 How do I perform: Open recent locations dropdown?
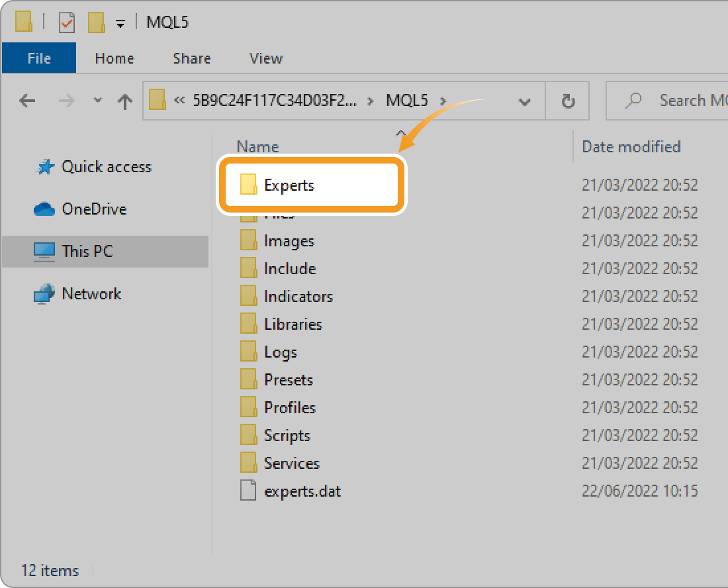point(98,101)
